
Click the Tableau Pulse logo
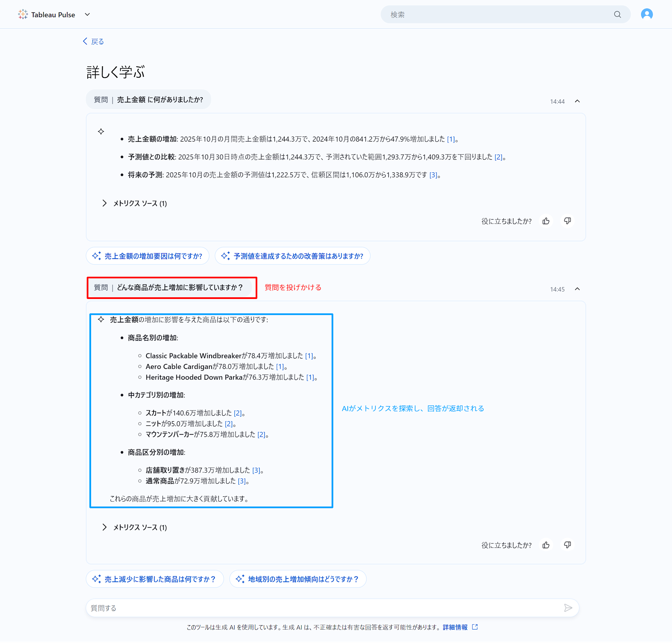(x=23, y=14)
